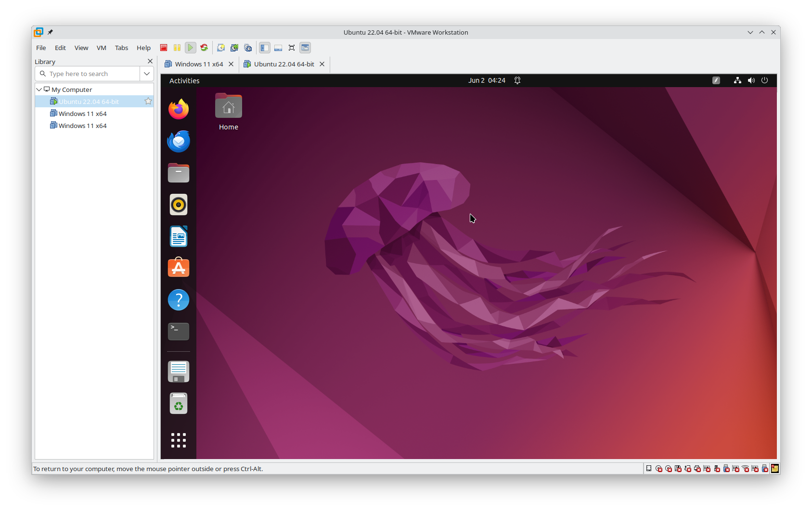Click the printer status bar icon

coord(697,469)
